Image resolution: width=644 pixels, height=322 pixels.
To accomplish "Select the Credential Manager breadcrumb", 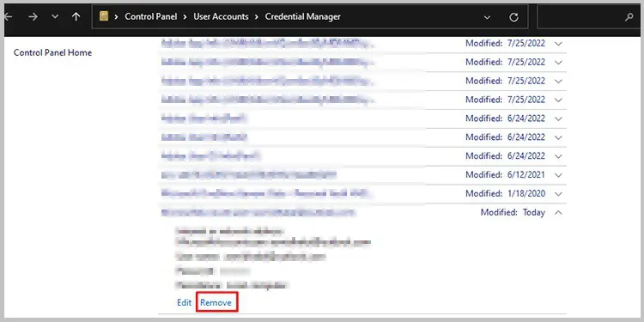I will click(303, 17).
